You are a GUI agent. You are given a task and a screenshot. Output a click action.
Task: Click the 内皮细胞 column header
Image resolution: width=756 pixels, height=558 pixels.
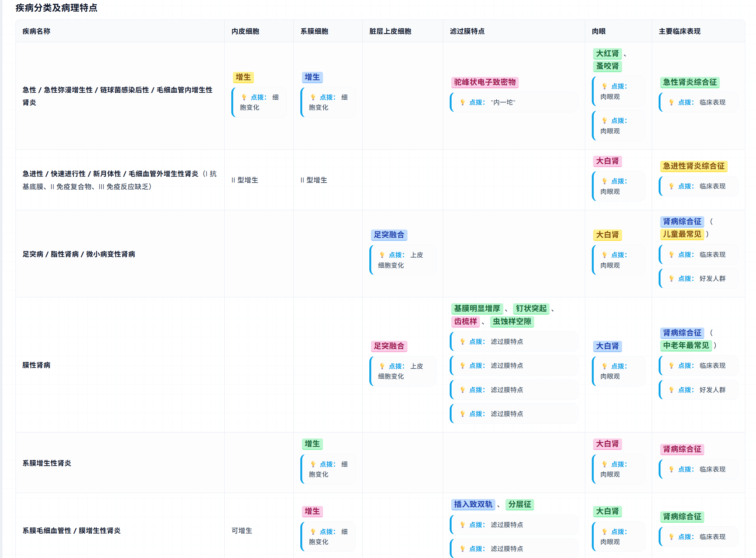coord(245,31)
